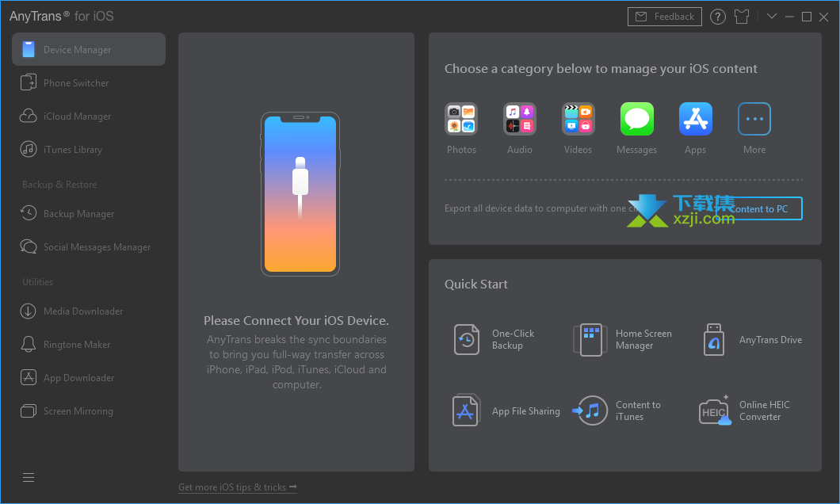Click the iPhone connect illustration
The image size is (840, 504).
click(x=300, y=194)
